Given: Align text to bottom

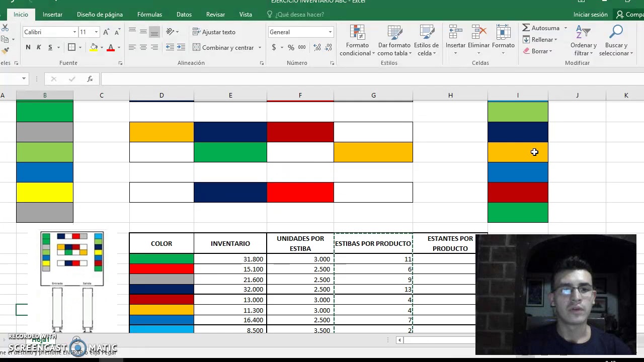Looking at the screenshot, I should (x=154, y=32).
